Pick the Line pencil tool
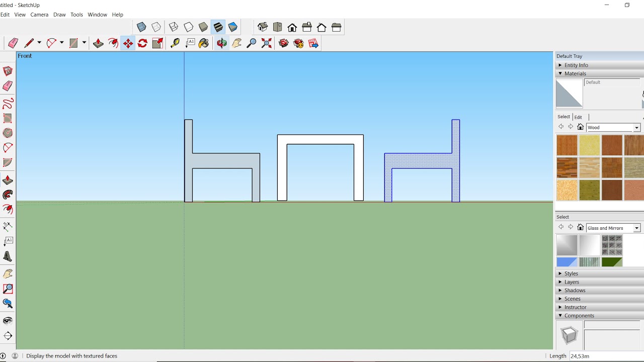The height and width of the screenshot is (362, 644). (x=29, y=43)
